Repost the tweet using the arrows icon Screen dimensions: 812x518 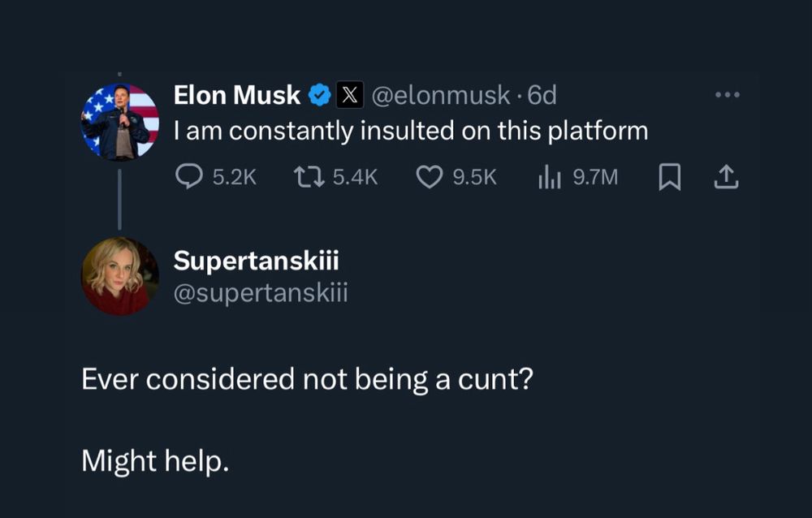311,177
